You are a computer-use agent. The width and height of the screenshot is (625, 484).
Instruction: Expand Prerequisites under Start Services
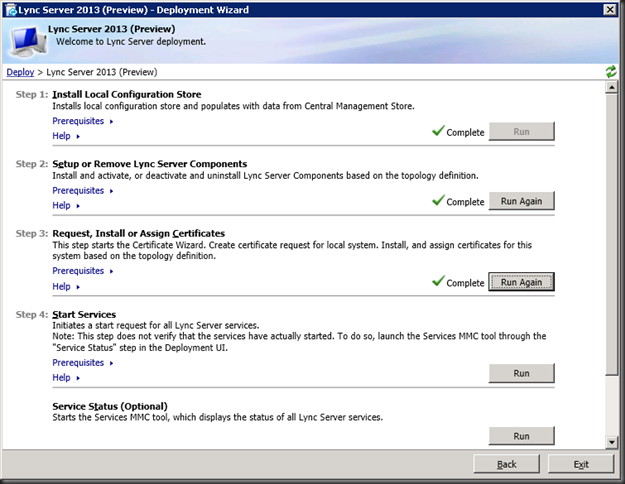click(83, 362)
